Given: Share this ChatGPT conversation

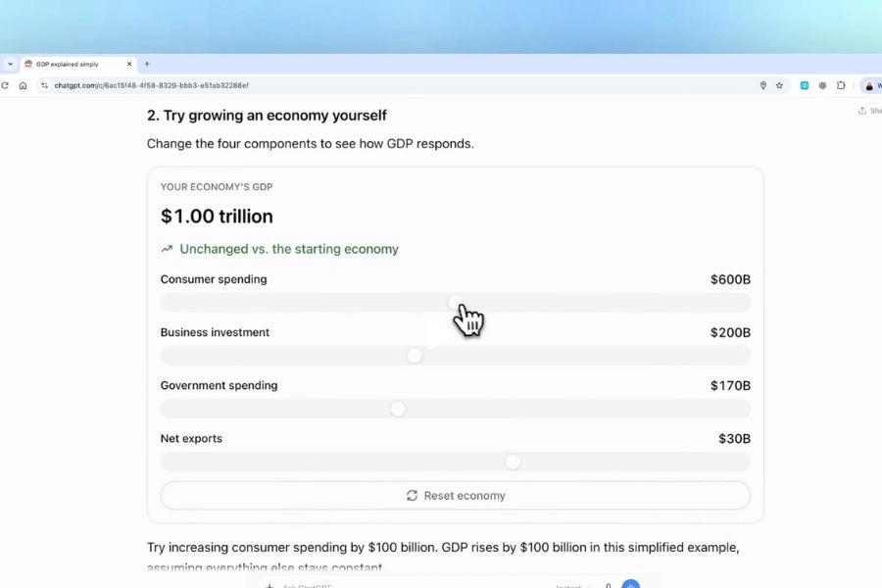Looking at the screenshot, I should coord(869,111).
